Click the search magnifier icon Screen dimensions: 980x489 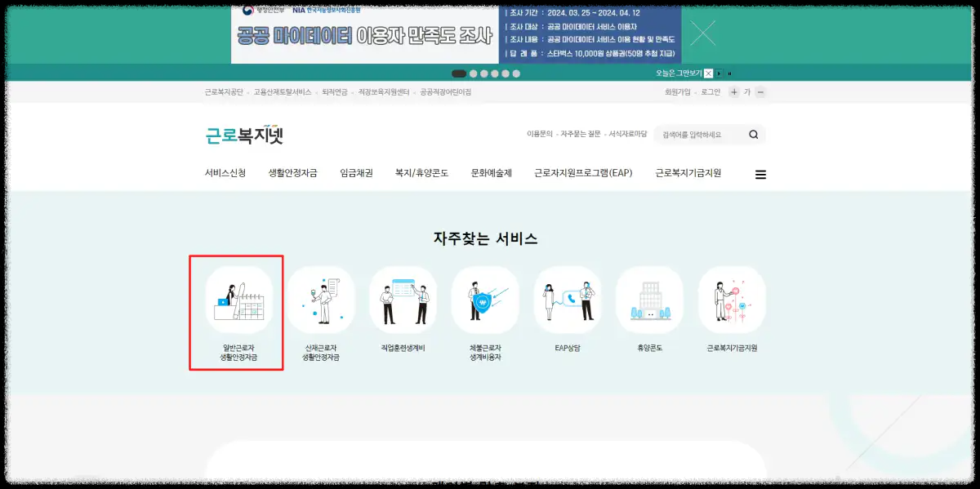point(754,135)
